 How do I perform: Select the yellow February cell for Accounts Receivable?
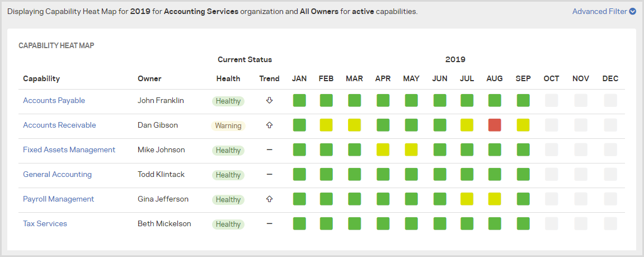coord(326,125)
